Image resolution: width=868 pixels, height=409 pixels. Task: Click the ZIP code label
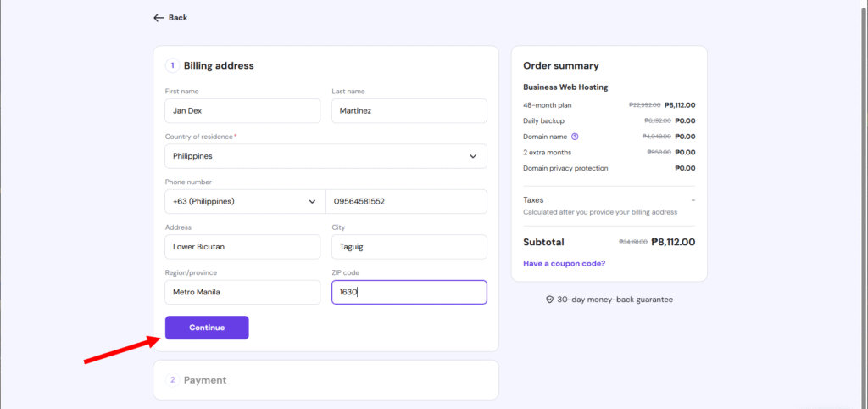346,272
